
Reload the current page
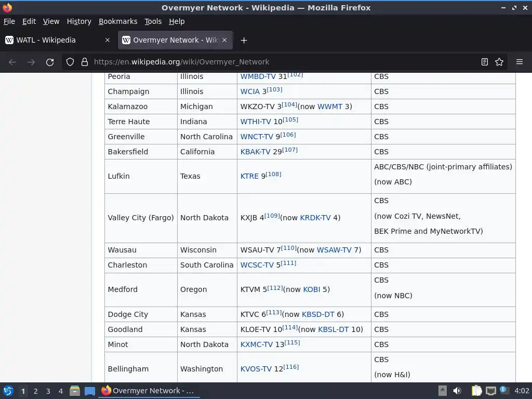tap(50, 62)
